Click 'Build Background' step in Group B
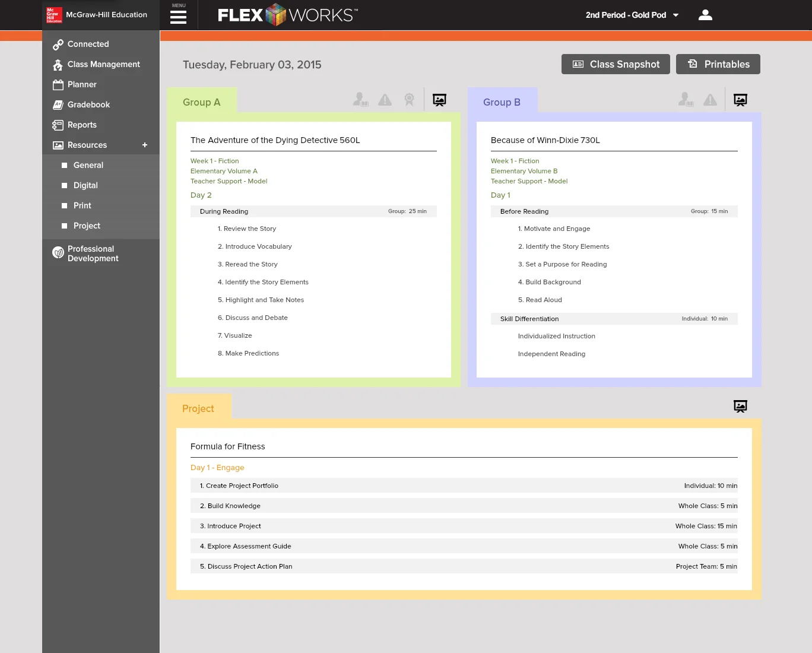Image resolution: width=812 pixels, height=653 pixels. (549, 282)
